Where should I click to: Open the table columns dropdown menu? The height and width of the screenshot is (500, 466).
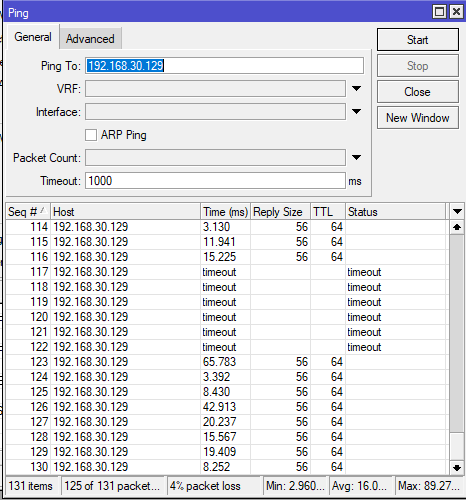457,212
